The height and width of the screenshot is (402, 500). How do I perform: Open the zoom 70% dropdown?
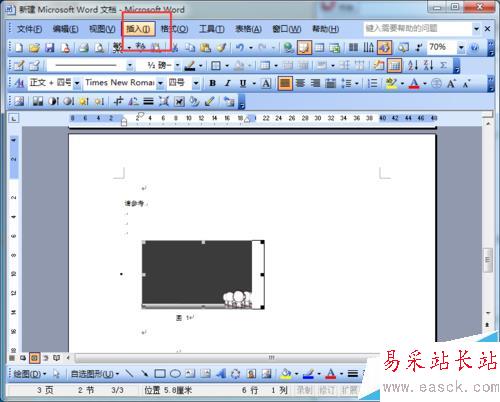coord(461,48)
